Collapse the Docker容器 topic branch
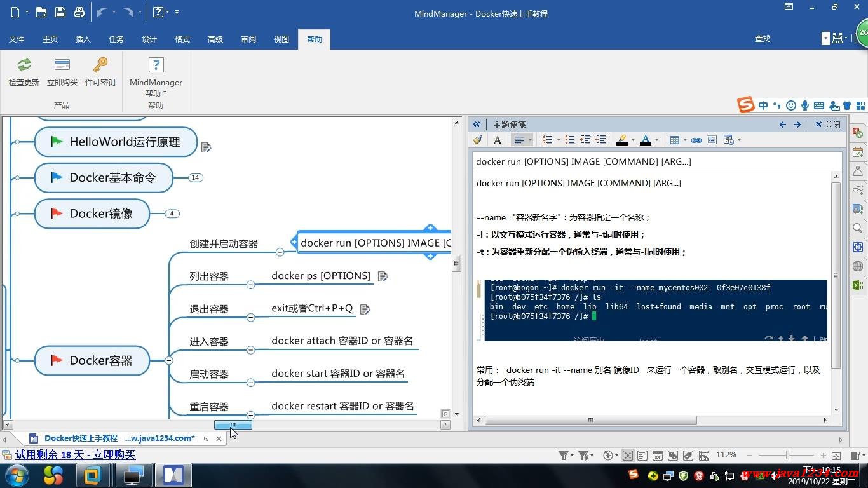The width and height of the screenshot is (868, 488). click(169, 360)
